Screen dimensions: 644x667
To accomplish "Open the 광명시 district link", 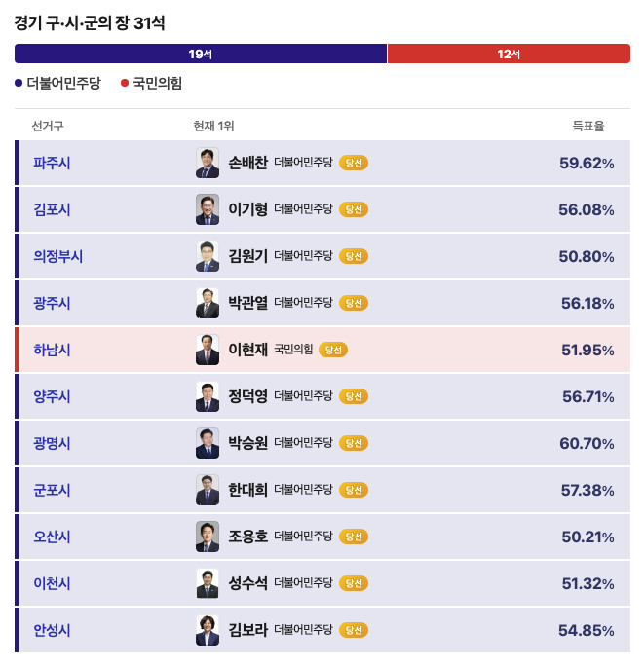I will 52,443.
